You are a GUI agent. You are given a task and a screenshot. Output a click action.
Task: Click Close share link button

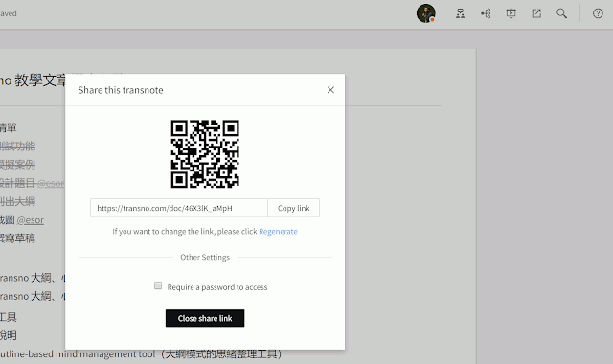[x=205, y=318]
